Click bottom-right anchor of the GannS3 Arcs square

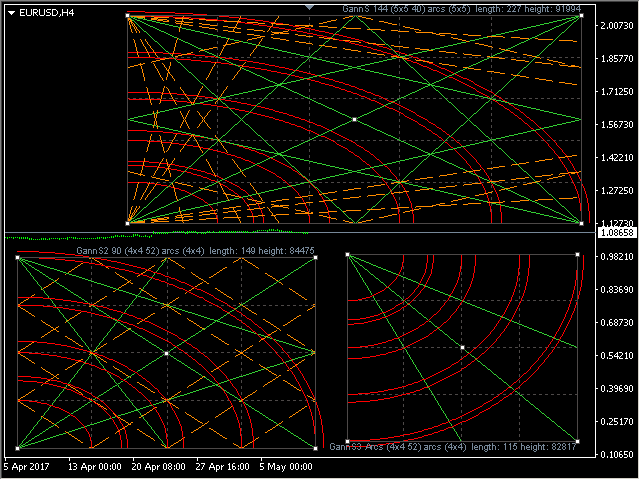click(x=577, y=441)
